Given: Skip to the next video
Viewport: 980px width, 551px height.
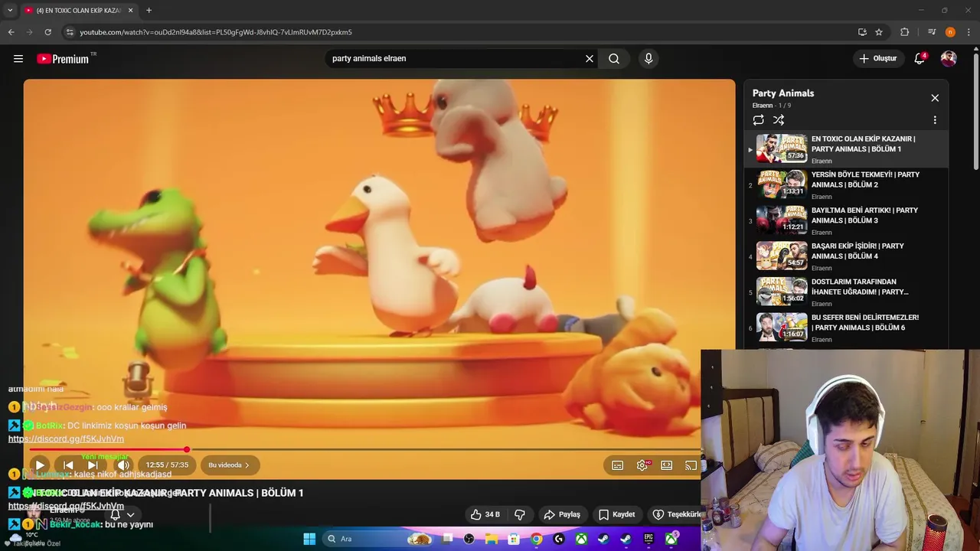Looking at the screenshot, I should click(93, 465).
